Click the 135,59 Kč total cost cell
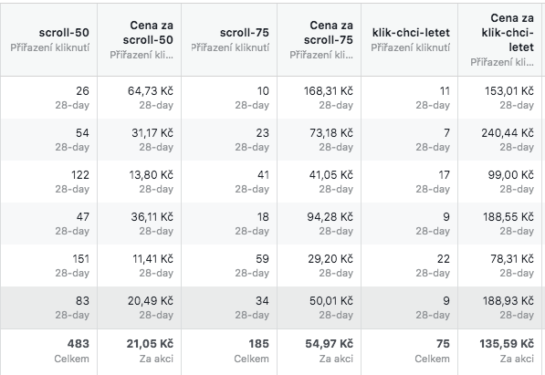 point(499,352)
